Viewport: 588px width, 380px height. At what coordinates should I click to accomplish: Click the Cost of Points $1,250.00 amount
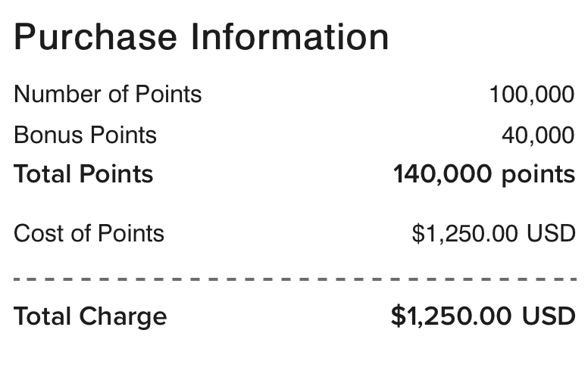pyautogui.click(x=467, y=233)
